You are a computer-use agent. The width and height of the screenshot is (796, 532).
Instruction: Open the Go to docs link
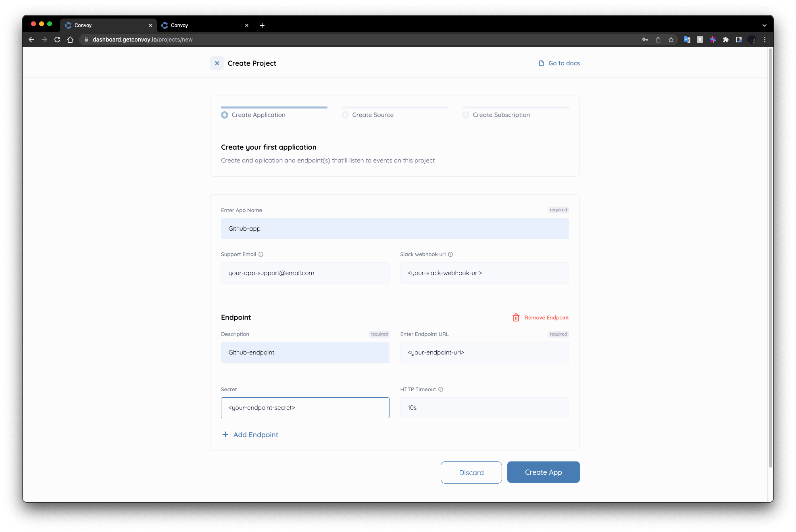point(559,63)
